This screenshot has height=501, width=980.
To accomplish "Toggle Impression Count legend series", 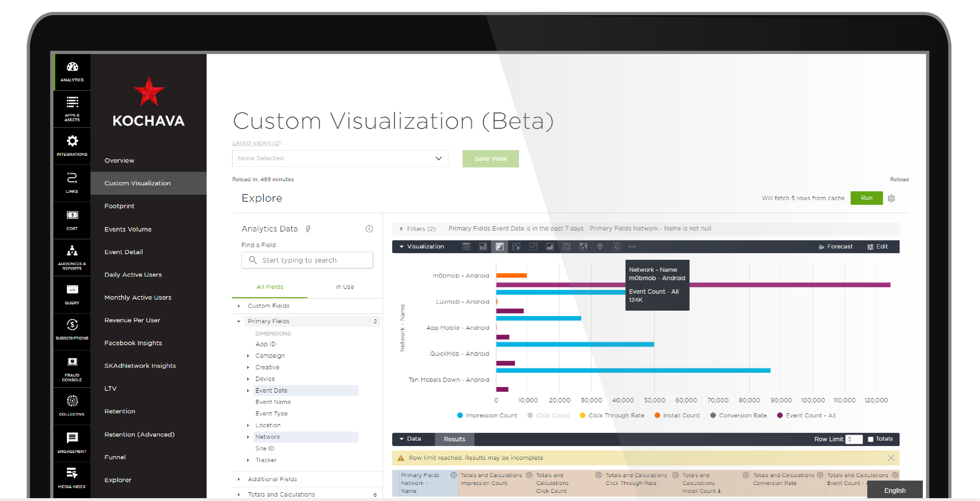I will click(487, 415).
